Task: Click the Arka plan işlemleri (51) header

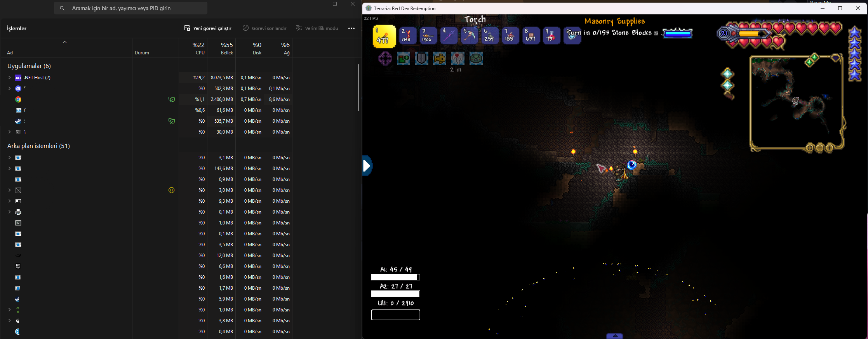Action: [x=38, y=146]
